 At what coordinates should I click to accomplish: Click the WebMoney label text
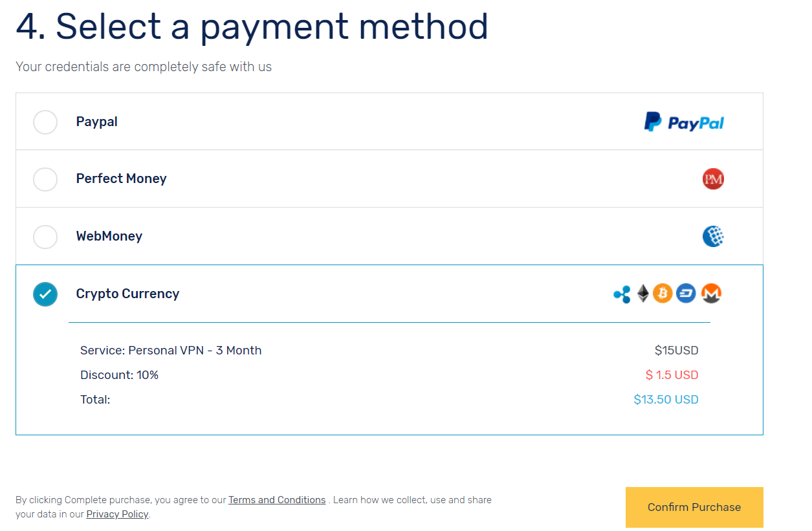pos(109,236)
